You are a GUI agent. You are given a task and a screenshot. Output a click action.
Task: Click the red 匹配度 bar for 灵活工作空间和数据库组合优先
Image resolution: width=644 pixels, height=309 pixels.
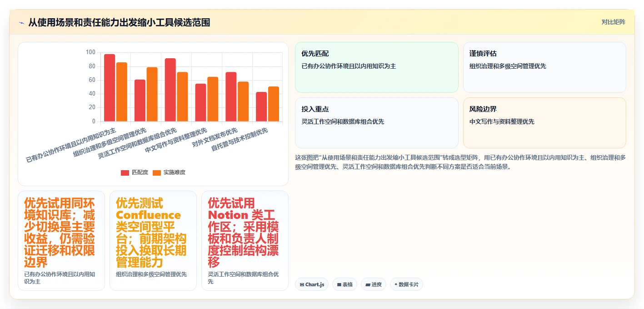(170, 90)
